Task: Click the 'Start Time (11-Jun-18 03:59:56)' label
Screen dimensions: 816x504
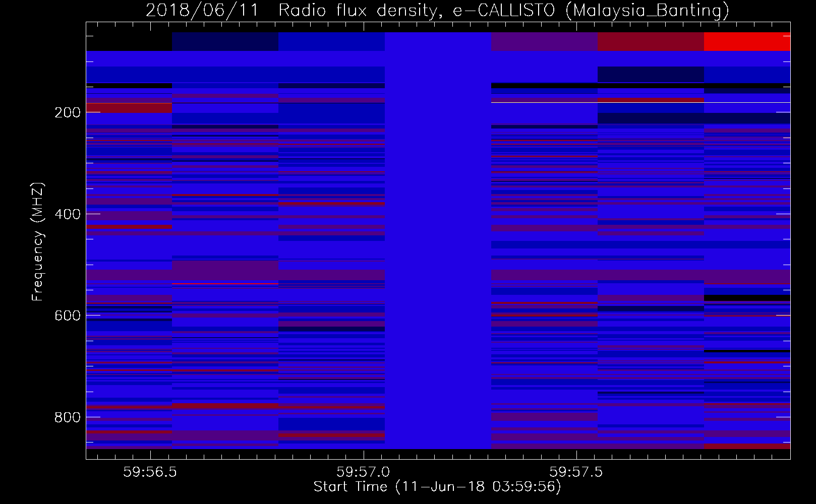Action: 437,487
